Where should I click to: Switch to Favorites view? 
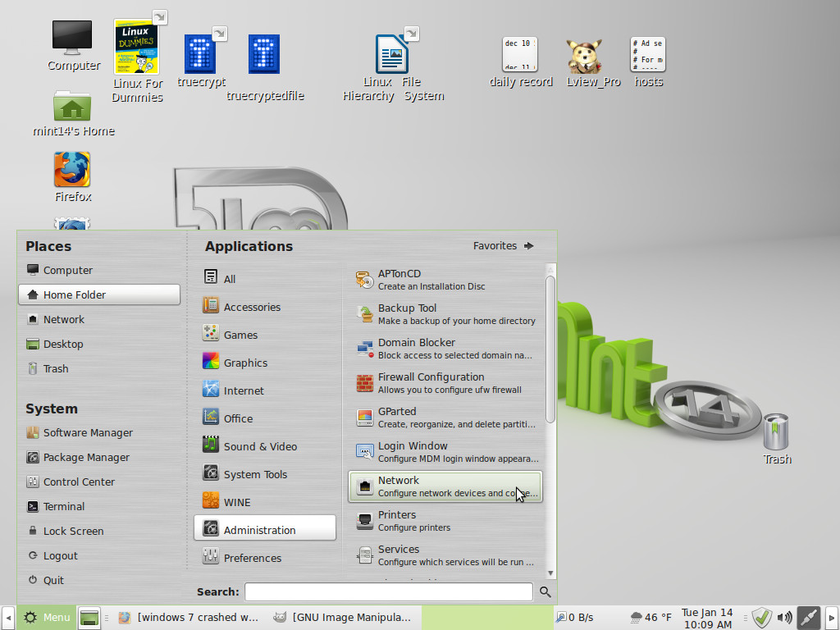click(x=503, y=245)
